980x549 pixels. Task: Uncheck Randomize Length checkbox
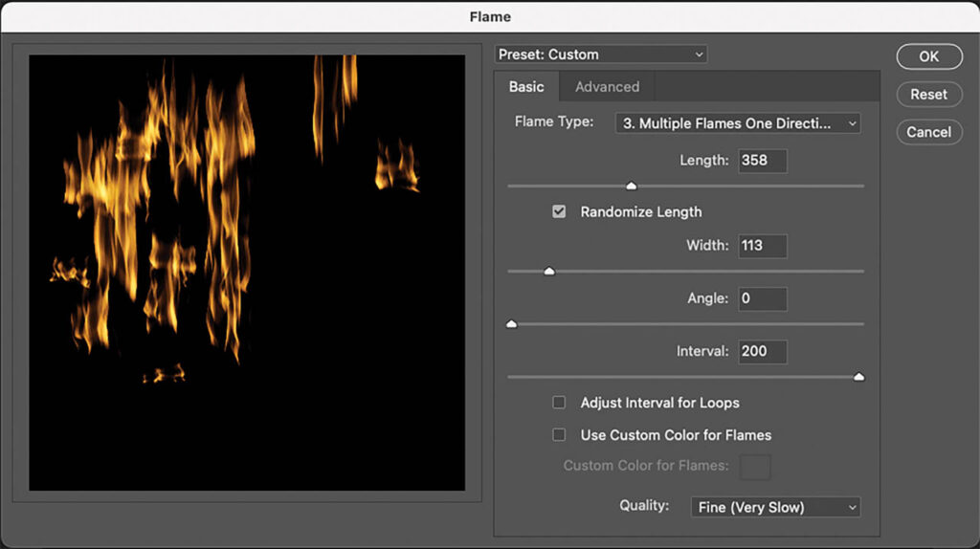point(559,211)
